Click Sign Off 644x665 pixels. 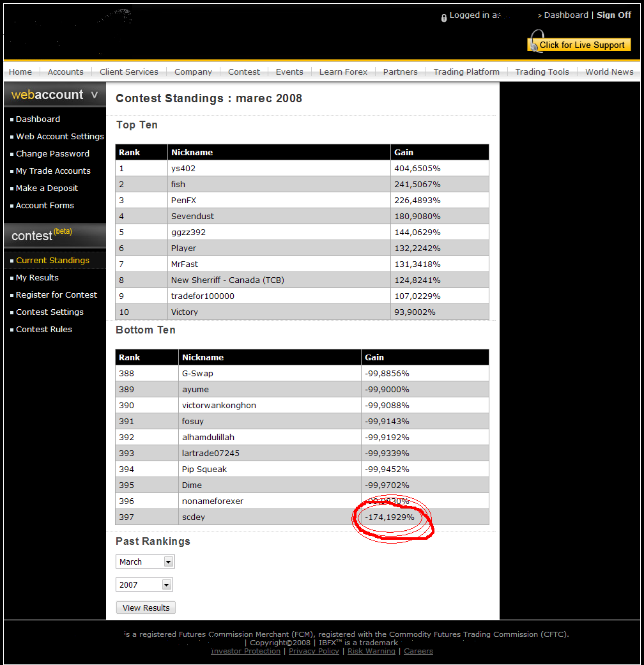[614, 15]
